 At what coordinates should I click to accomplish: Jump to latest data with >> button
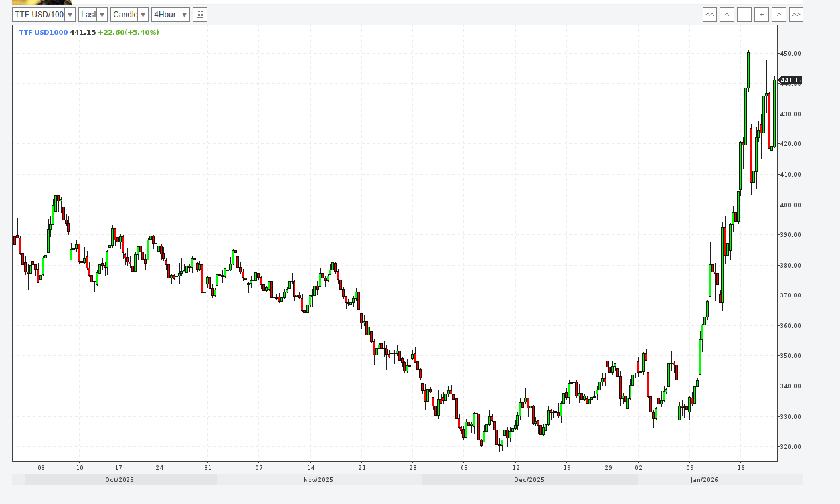(x=796, y=15)
